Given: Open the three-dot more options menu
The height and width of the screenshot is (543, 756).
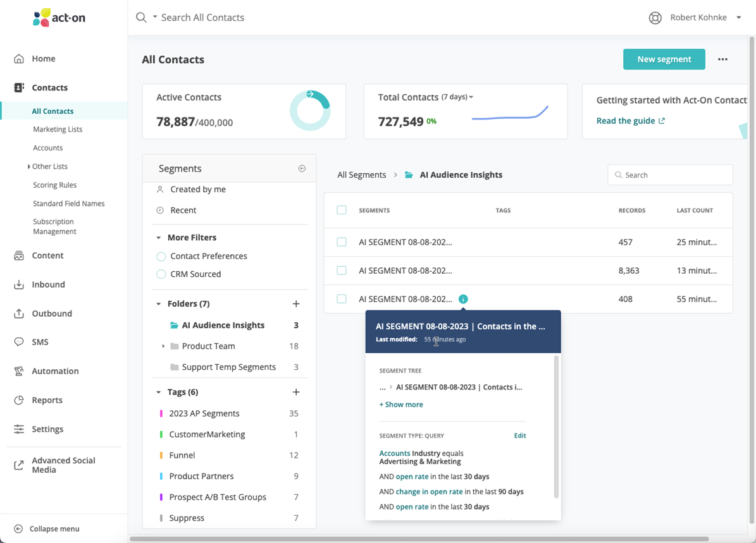Looking at the screenshot, I should [722, 59].
